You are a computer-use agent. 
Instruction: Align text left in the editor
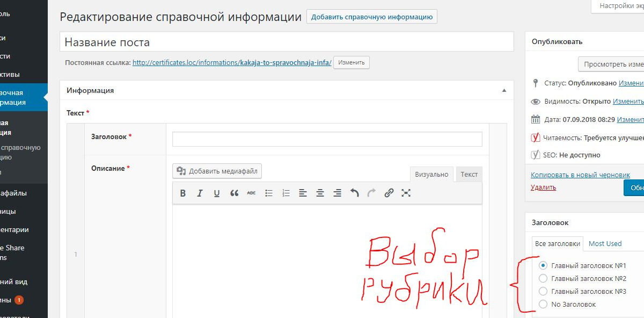tap(303, 193)
